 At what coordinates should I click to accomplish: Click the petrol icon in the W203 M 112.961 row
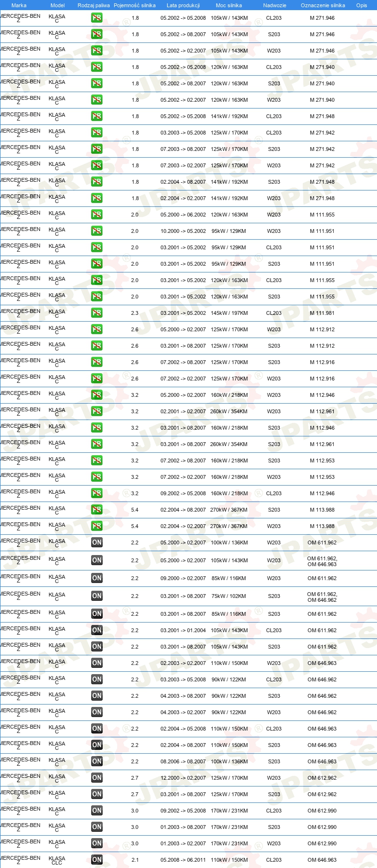coord(96,411)
